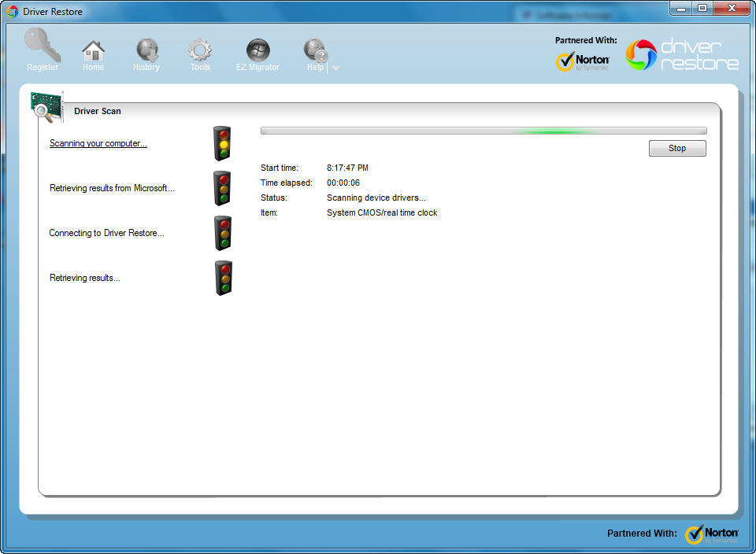The image size is (756, 554).
Task: Open the Home screen icon
Action: click(x=93, y=47)
